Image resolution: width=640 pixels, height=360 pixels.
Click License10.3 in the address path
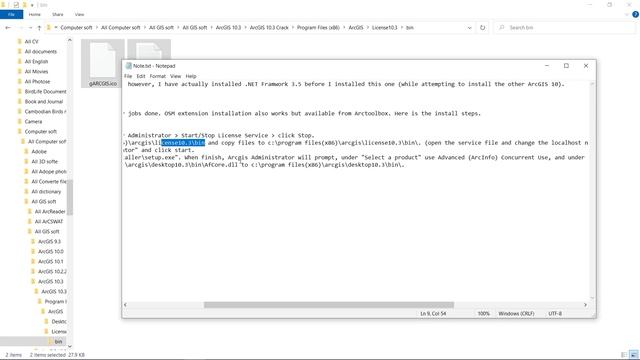pos(384,28)
